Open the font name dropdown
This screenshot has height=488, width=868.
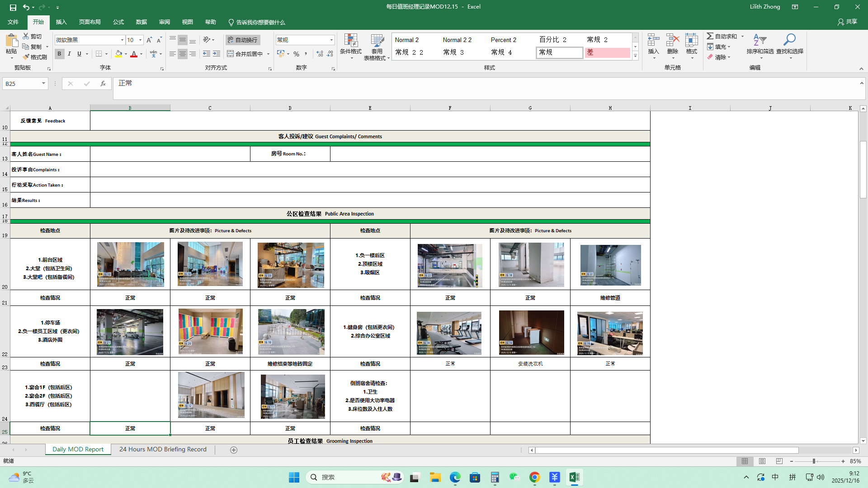click(122, 40)
